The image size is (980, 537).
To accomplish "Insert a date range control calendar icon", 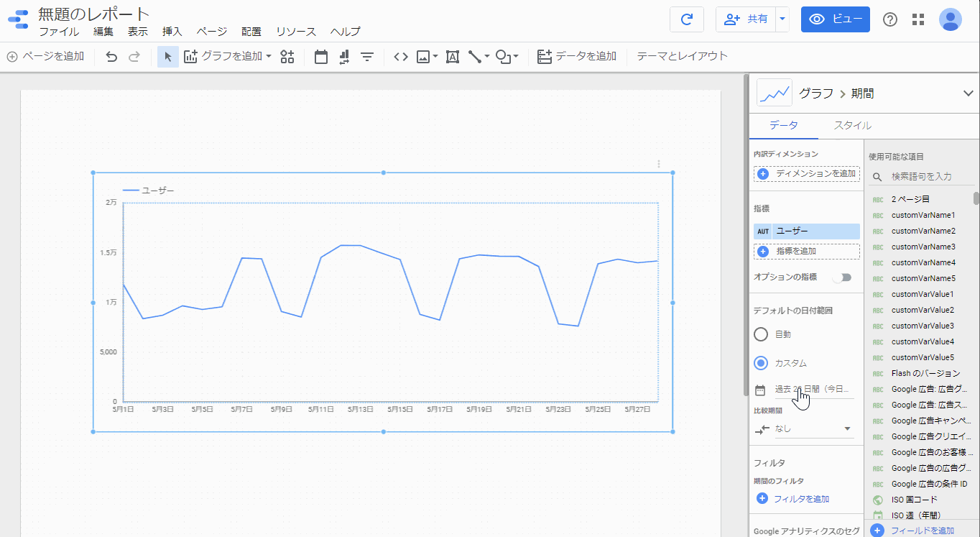I will tap(321, 56).
